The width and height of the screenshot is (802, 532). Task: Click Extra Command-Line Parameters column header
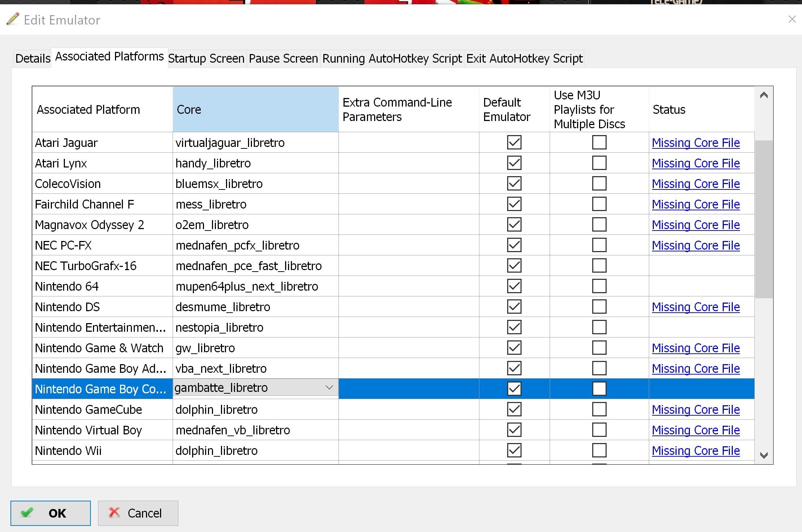click(409, 109)
